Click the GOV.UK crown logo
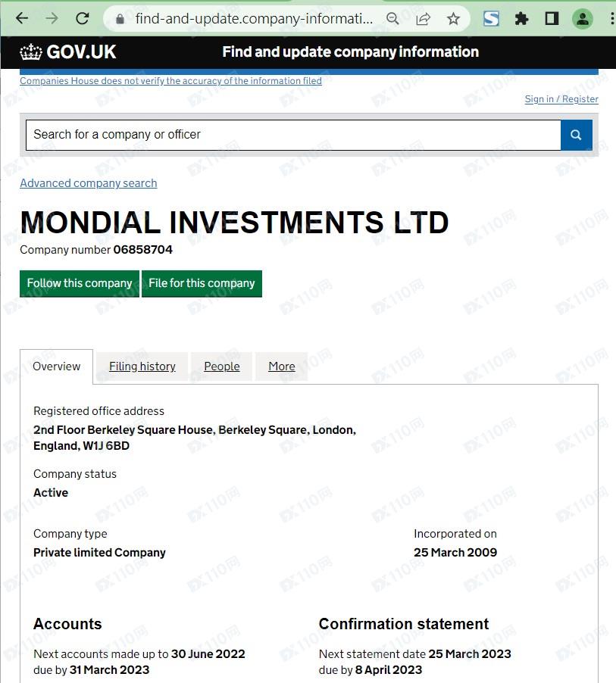Image resolution: width=616 pixels, height=683 pixels. pyautogui.click(x=31, y=52)
